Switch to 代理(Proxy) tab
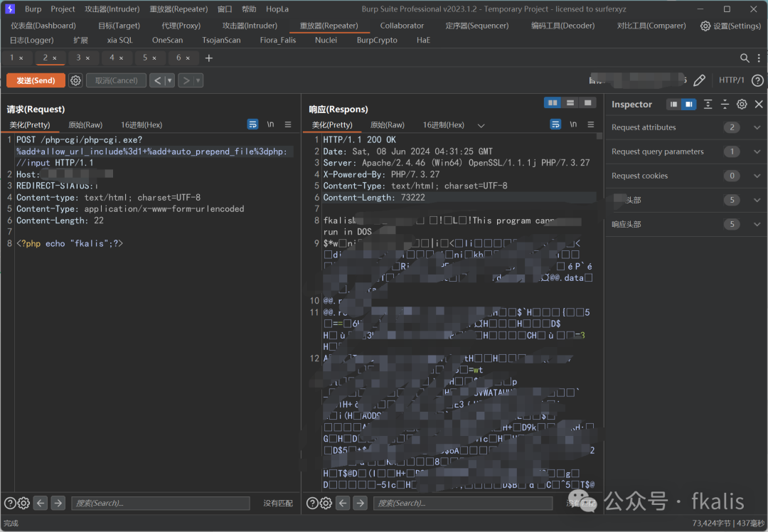768x532 pixels. pos(181,26)
